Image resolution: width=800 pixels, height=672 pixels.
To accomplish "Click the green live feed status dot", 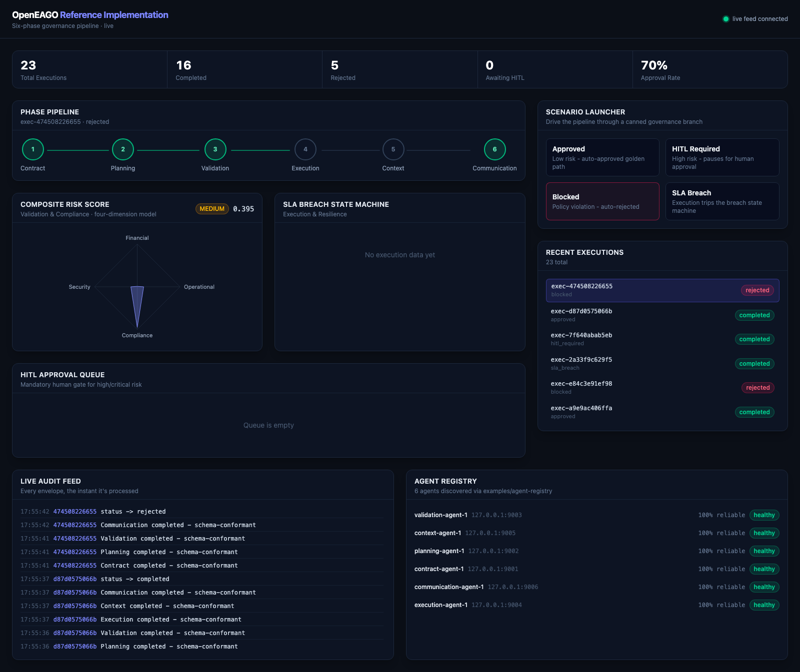I will [726, 19].
